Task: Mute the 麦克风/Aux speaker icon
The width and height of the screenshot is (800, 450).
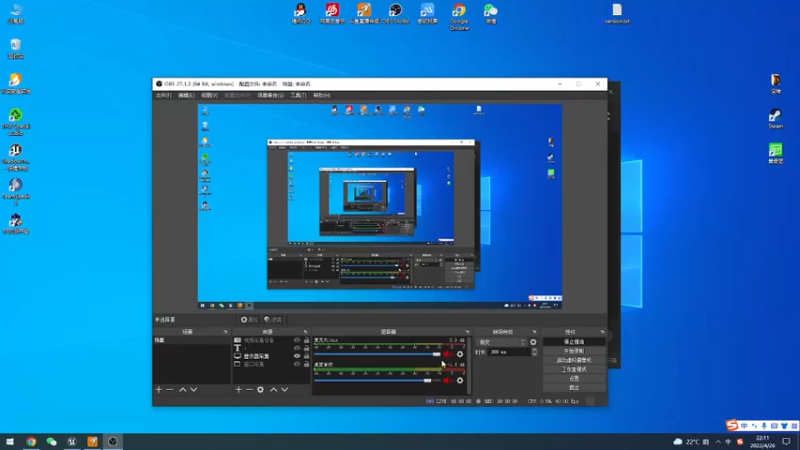Action: 447,354
